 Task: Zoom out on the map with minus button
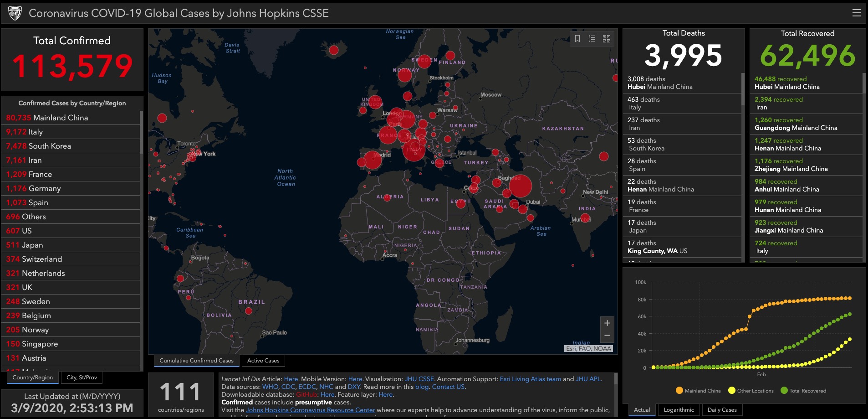click(607, 336)
